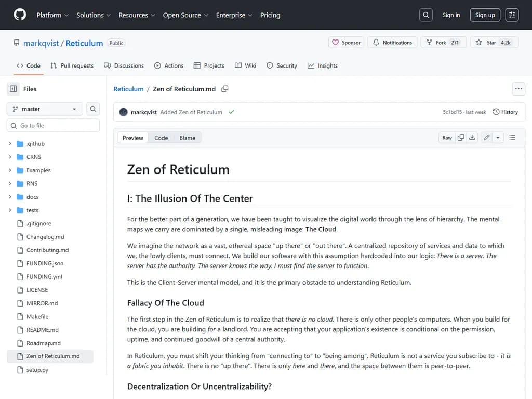Edit file with pencil icon

(x=486, y=138)
